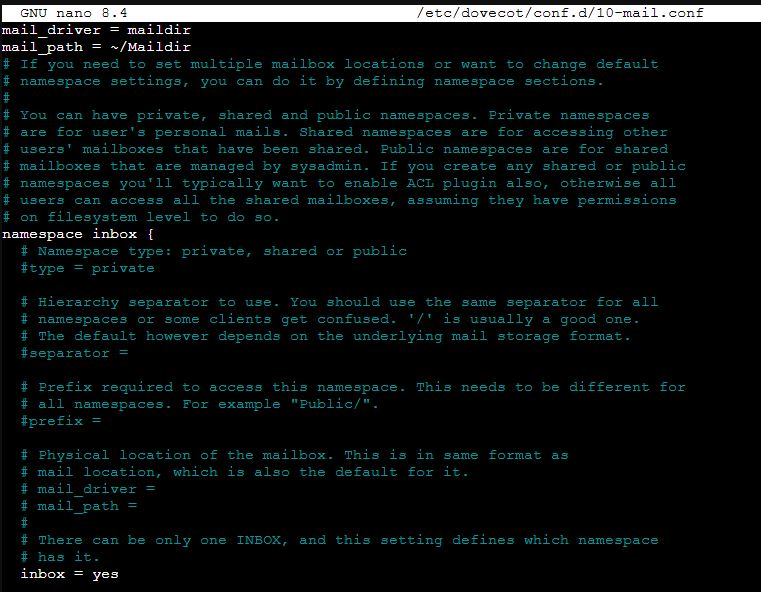Click the 'maildir' value of mail_driver

click(x=159, y=30)
